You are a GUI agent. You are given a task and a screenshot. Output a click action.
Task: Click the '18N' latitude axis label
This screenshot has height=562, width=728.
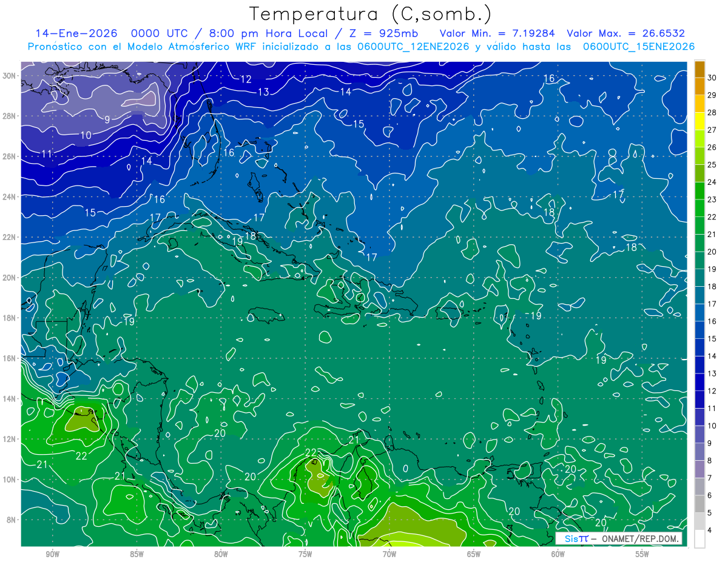[x=10, y=318]
